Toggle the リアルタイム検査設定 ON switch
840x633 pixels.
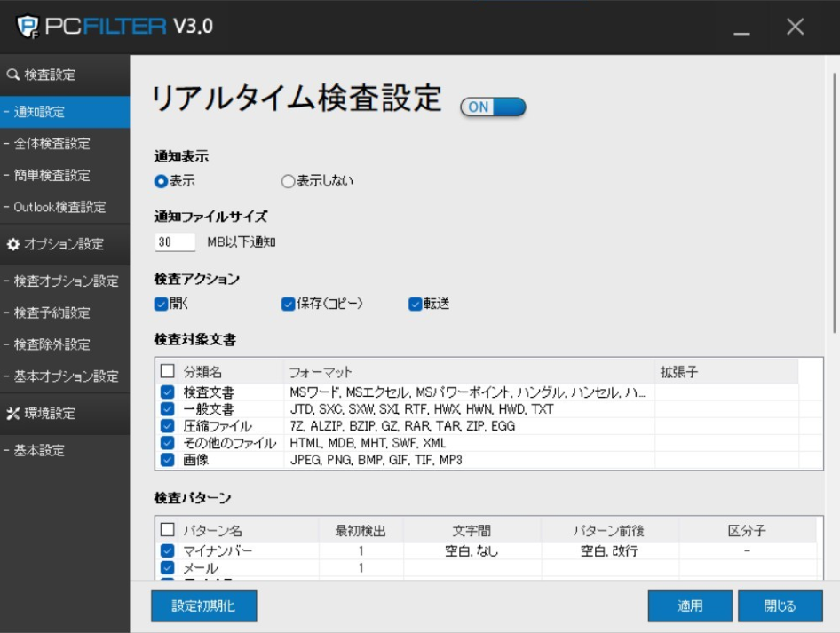click(493, 107)
